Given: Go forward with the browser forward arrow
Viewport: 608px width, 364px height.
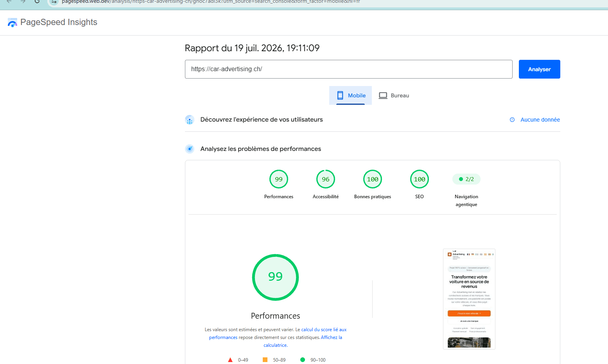Looking at the screenshot, I should [23, 2].
